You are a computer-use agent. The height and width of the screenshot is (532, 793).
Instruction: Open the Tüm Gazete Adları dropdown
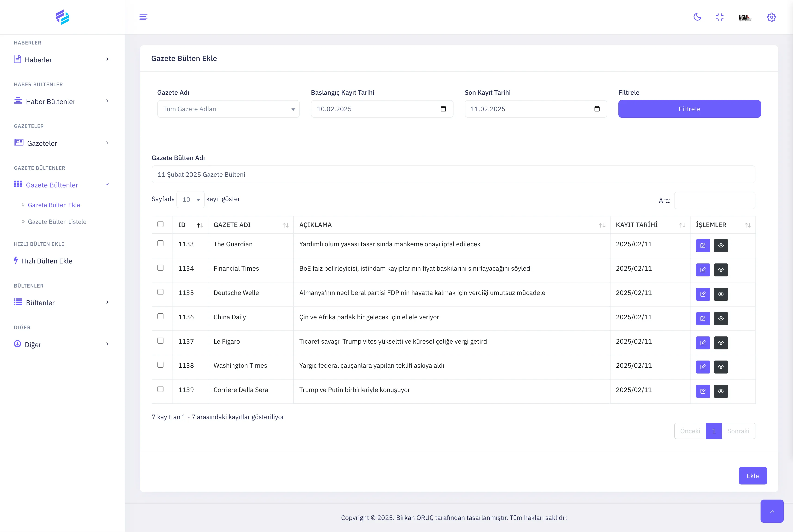point(228,109)
